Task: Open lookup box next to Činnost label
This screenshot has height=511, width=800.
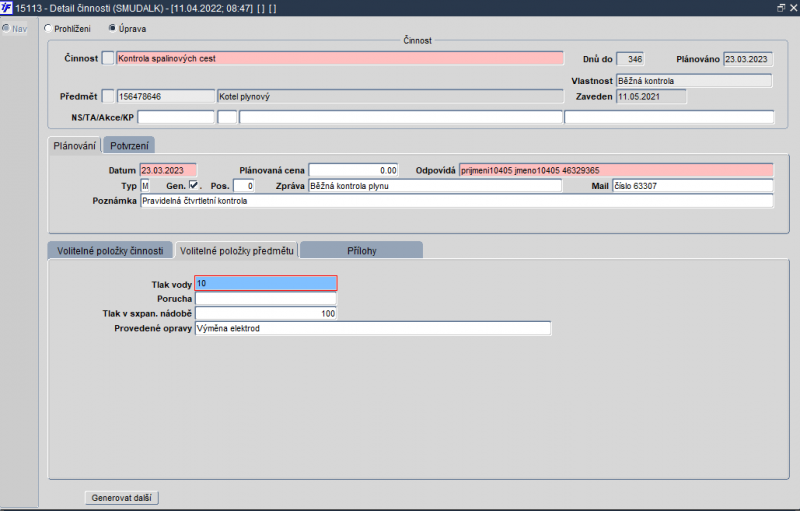Action: click(x=108, y=58)
